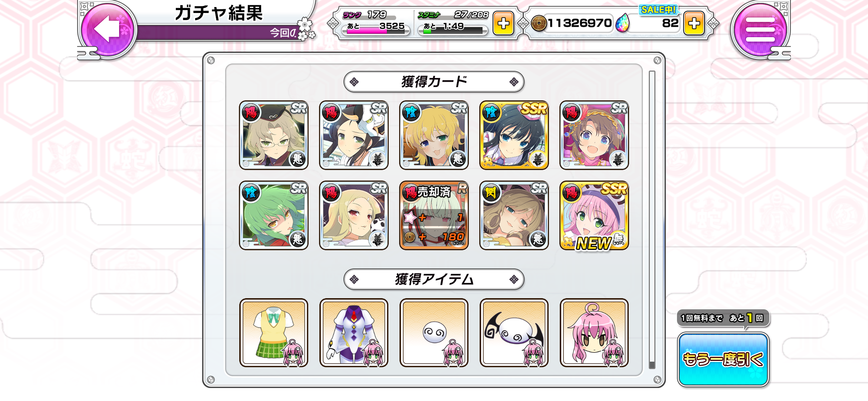
Task: Tap the pink back arrow button
Action: 107,29
